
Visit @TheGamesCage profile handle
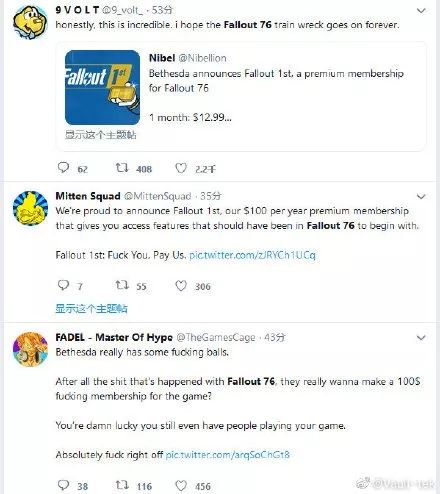click(216, 337)
